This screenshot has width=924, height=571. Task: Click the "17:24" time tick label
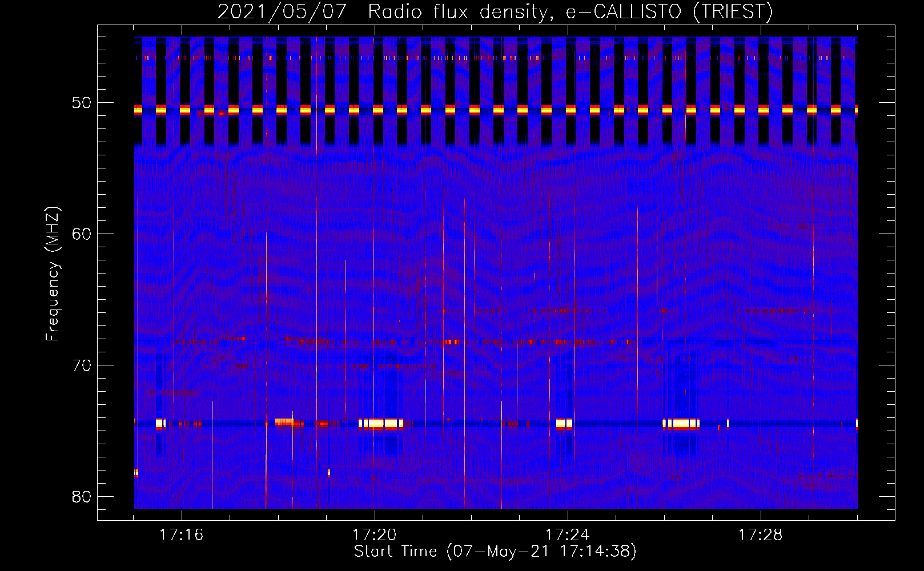tap(567, 535)
